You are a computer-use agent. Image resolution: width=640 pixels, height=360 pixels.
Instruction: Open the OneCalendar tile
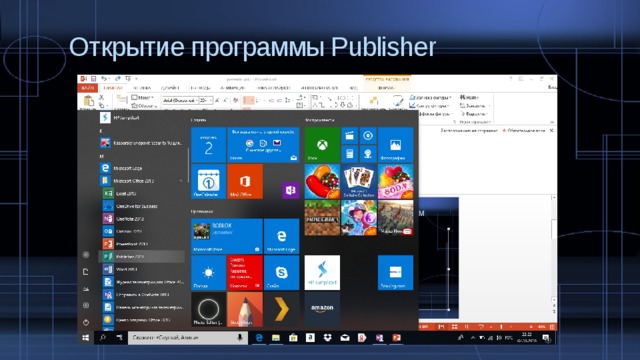209,181
